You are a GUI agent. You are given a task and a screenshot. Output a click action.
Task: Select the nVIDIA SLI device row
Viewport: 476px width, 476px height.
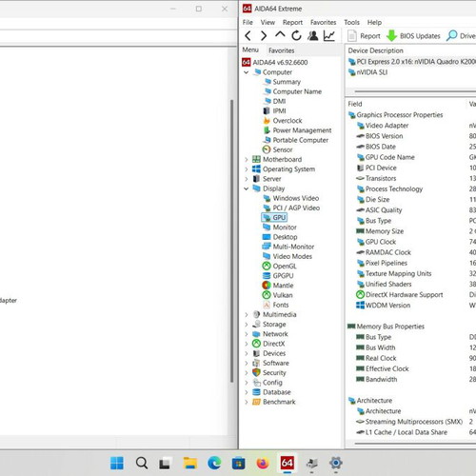click(367, 72)
